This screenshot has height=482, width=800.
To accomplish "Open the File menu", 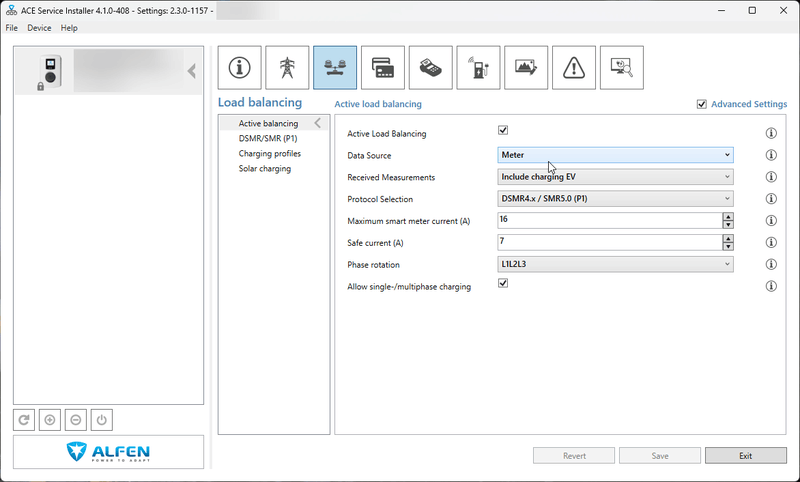I will click(x=11, y=28).
